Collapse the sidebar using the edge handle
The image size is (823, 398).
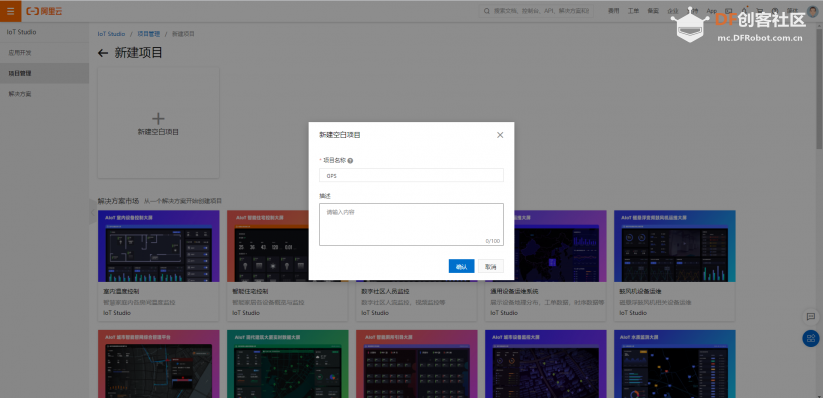coord(92,212)
